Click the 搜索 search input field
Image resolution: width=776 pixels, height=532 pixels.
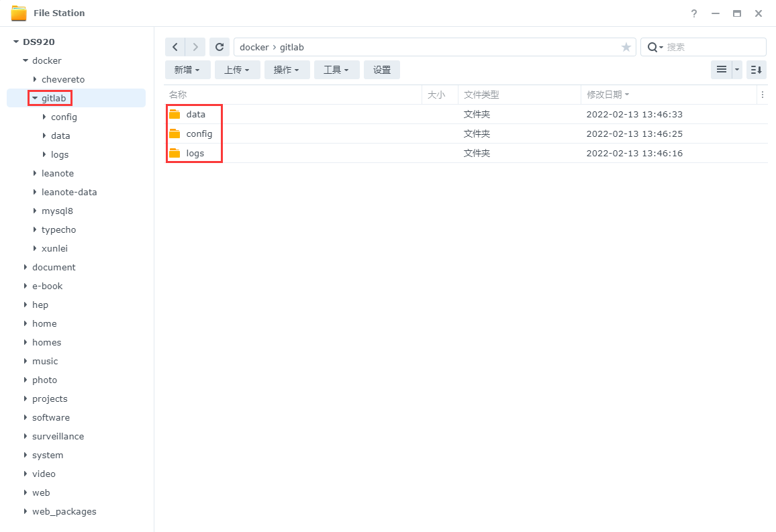(x=713, y=47)
